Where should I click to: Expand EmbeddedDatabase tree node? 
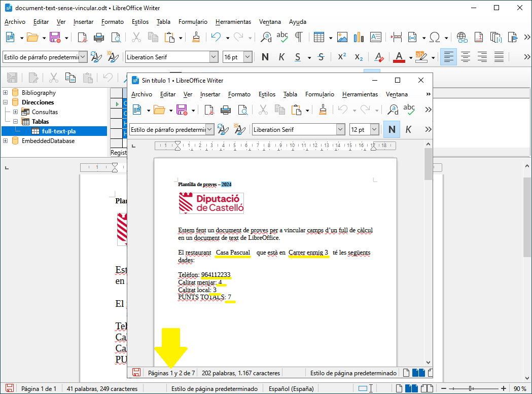tap(6, 140)
